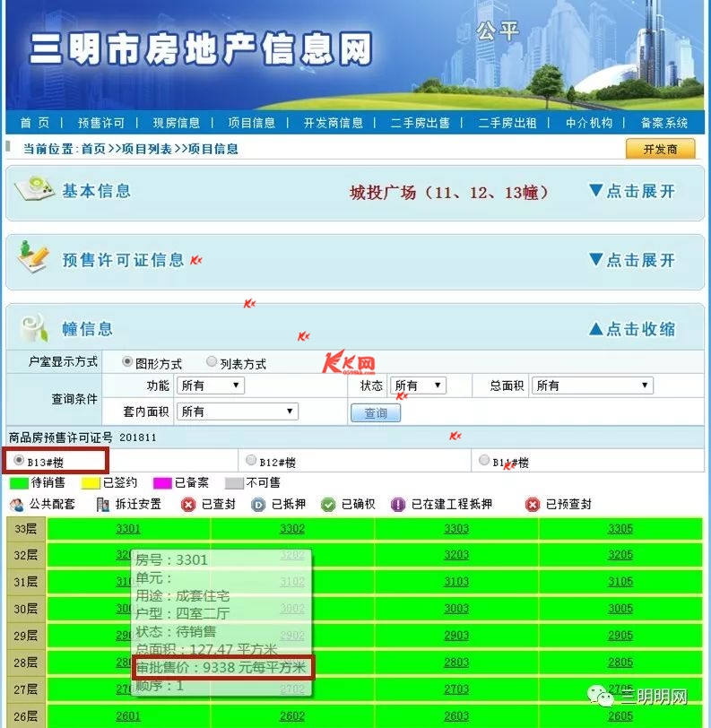Click the 幢信息 section icon
This screenshot has height=728, width=711.
[x=34, y=327]
